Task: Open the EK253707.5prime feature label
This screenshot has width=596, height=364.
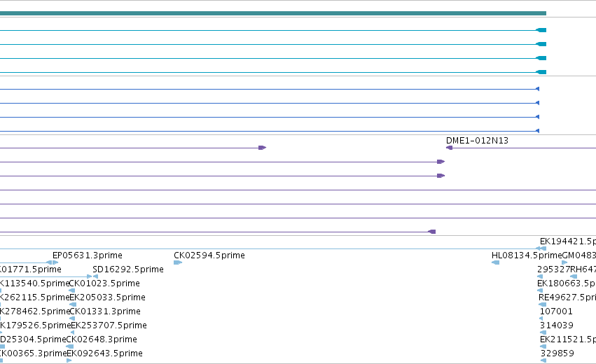Action: coord(109,325)
